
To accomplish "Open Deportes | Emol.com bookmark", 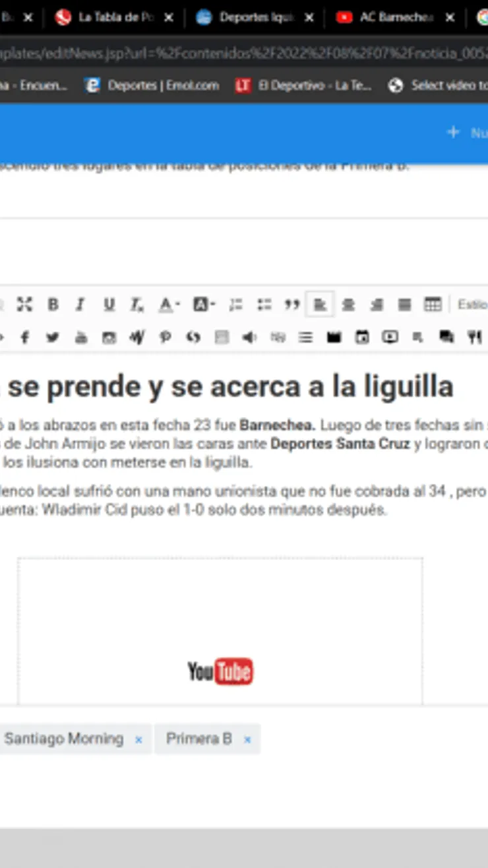I will [x=153, y=85].
